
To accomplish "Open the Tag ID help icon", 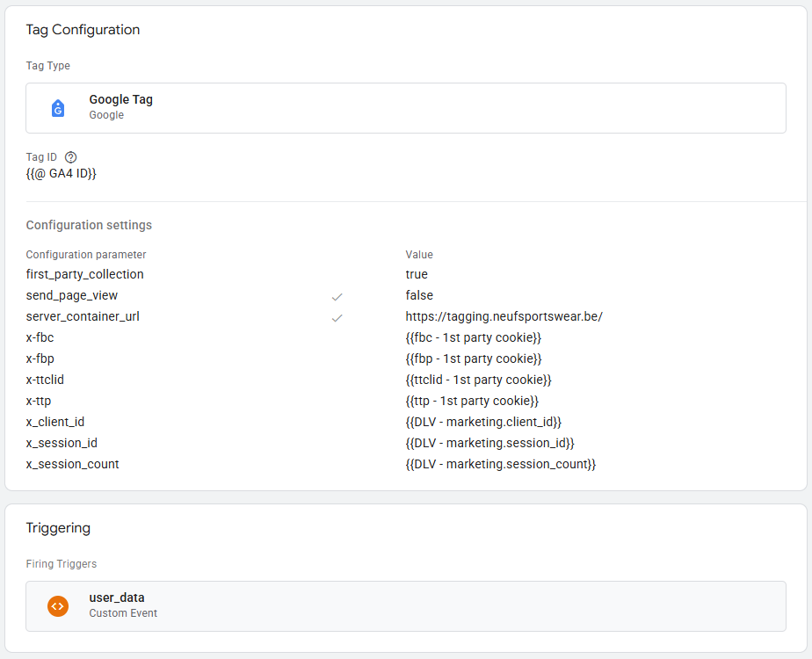I will (71, 157).
